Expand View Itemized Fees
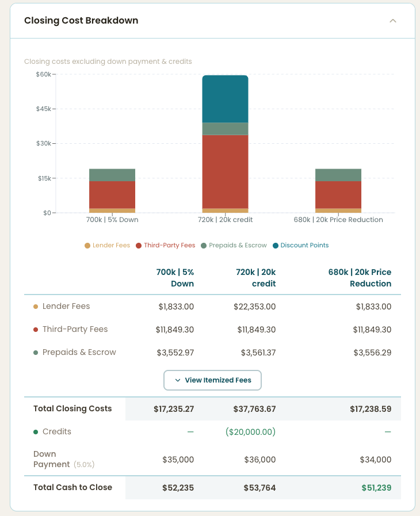This screenshot has height=516, width=420. [213, 380]
